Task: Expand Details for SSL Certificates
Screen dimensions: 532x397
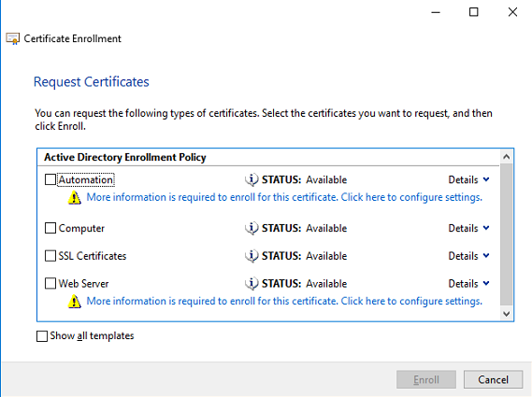Action: coord(469,256)
